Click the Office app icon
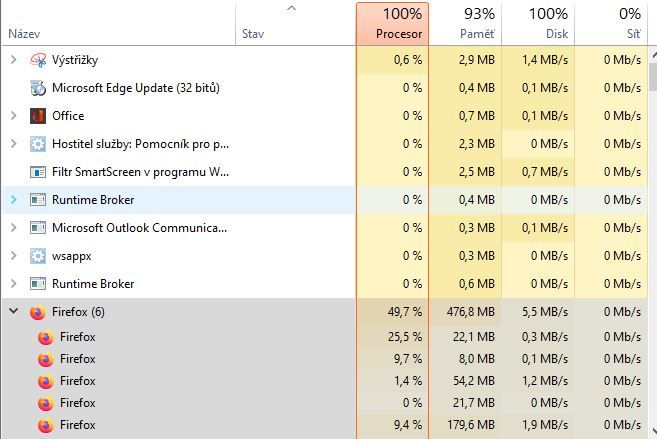The height and width of the screenshot is (439, 657). pyautogui.click(x=38, y=116)
